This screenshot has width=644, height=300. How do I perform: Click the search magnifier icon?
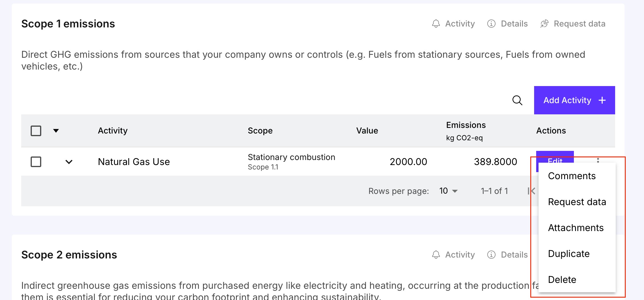pos(517,100)
